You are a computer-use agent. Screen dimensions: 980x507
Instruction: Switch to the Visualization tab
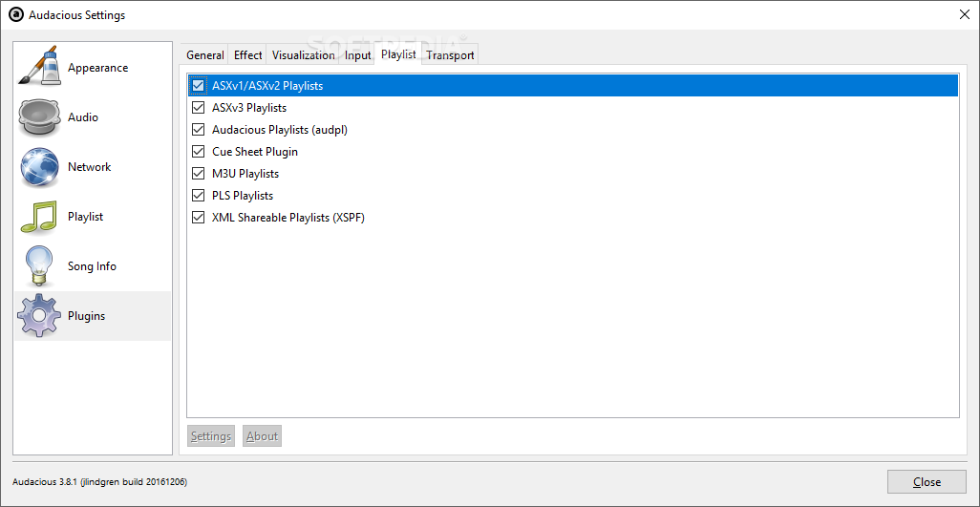click(303, 55)
